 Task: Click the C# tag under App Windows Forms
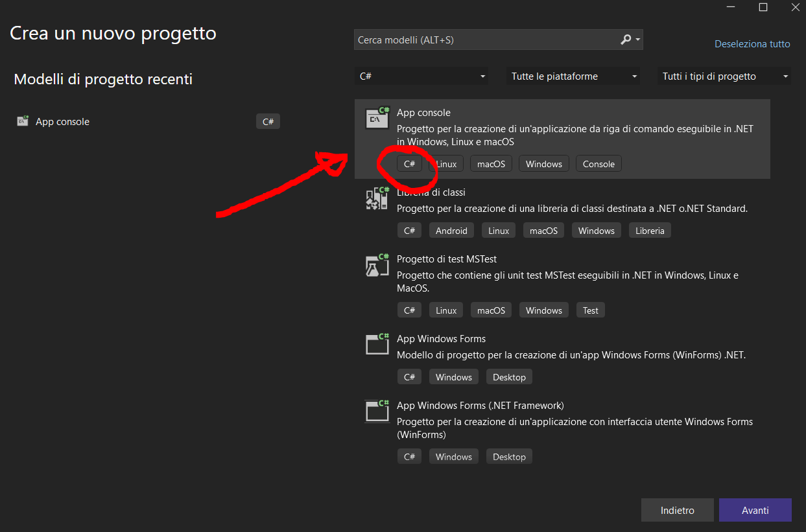point(409,377)
